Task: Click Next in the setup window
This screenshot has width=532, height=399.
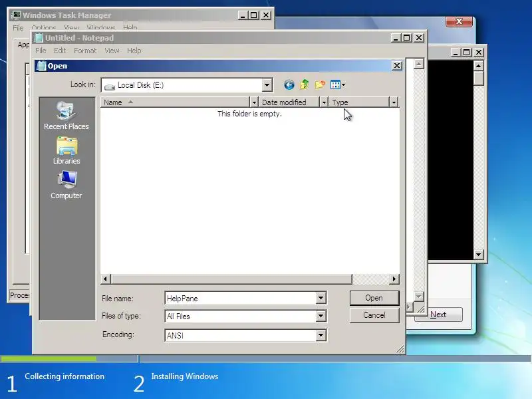Action: 438,315
